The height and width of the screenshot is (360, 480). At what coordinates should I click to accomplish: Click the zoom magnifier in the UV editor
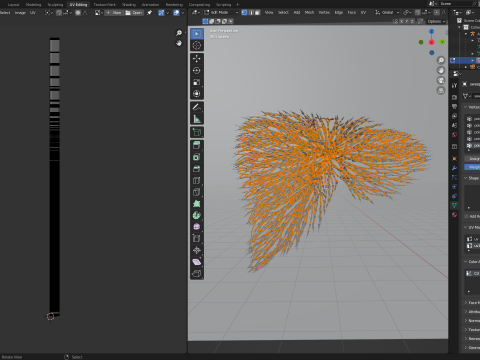point(179,33)
